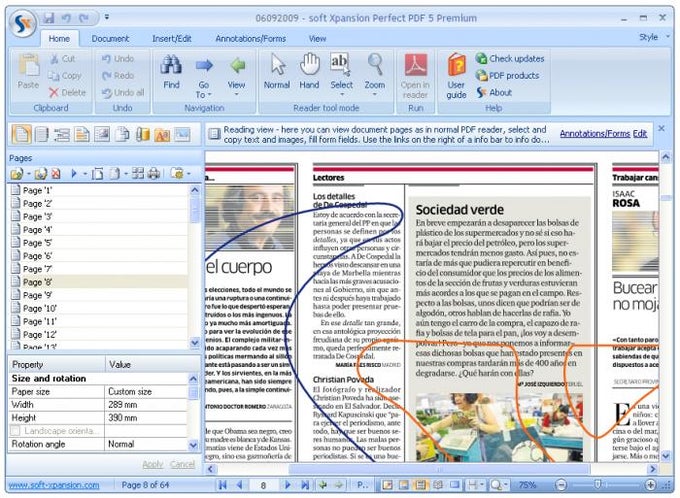Click the previous page arrow in status bar
The image size is (680, 498).
click(x=240, y=485)
